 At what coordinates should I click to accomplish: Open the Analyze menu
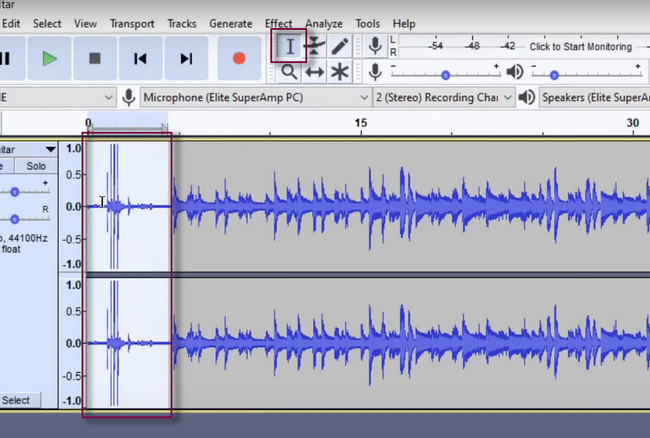[324, 24]
